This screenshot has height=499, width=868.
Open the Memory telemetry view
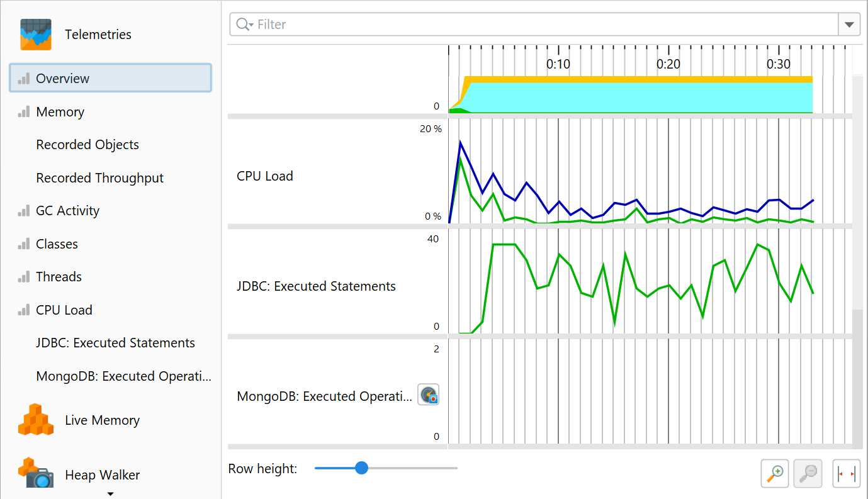coord(60,112)
